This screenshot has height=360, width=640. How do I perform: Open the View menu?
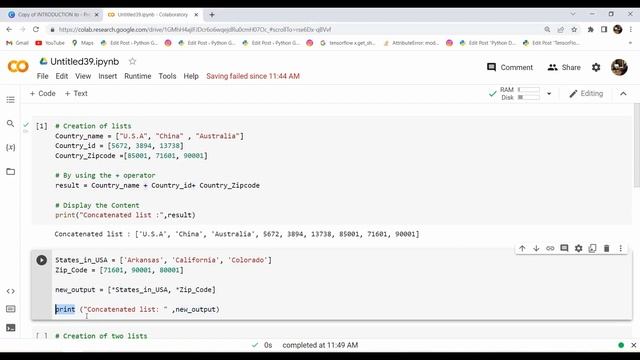83,76
